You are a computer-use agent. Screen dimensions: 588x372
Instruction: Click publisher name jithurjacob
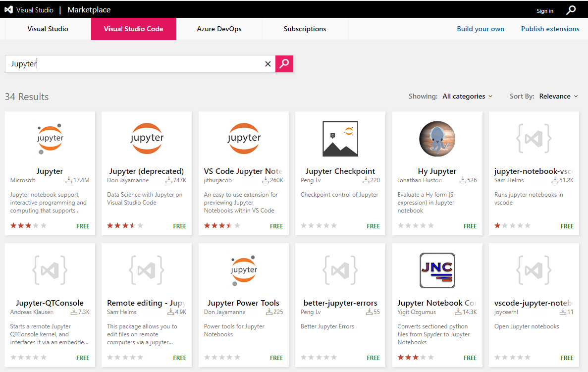click(x=218, y=180)
